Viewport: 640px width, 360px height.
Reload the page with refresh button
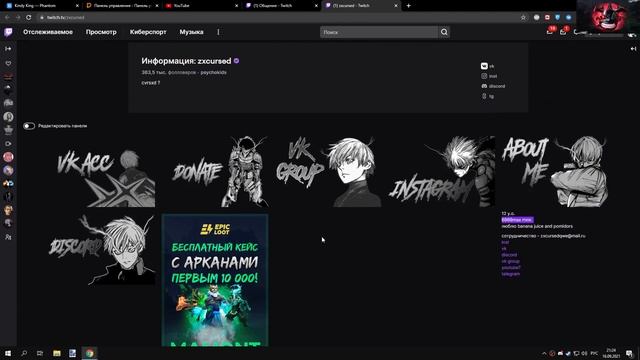click(29, 18)
